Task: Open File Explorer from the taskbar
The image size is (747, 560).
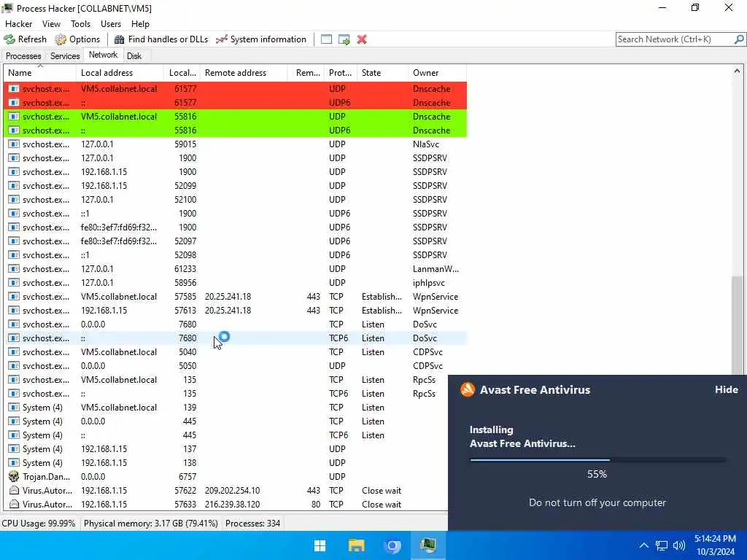Action: [356, 545]
